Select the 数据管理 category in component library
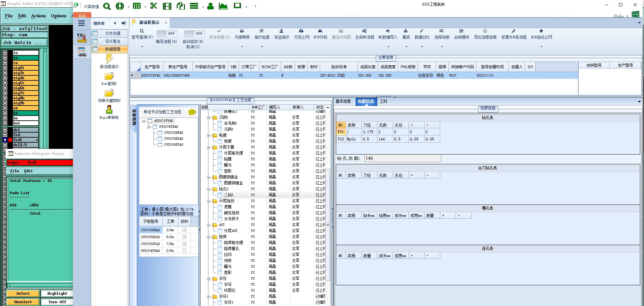 click(x=109, y=49)
